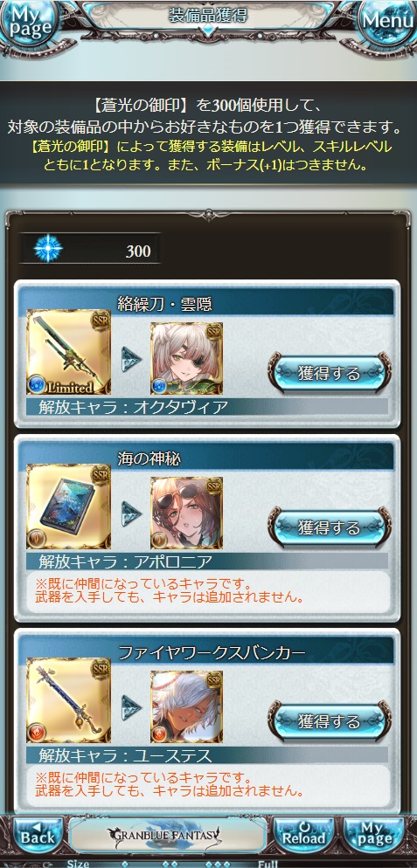Open the My page orb at top left

(x=28, y=22)
